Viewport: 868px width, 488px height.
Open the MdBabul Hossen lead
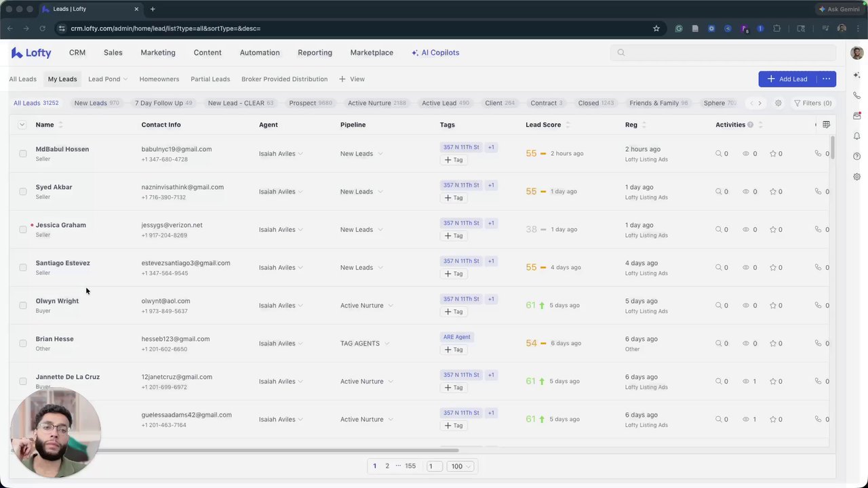62,149
